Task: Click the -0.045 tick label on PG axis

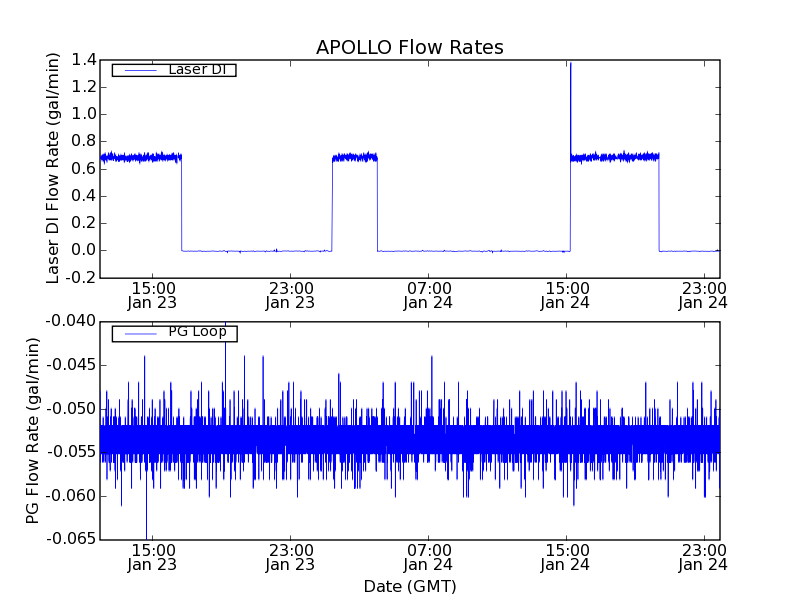Action: click(x=71, y=365)
